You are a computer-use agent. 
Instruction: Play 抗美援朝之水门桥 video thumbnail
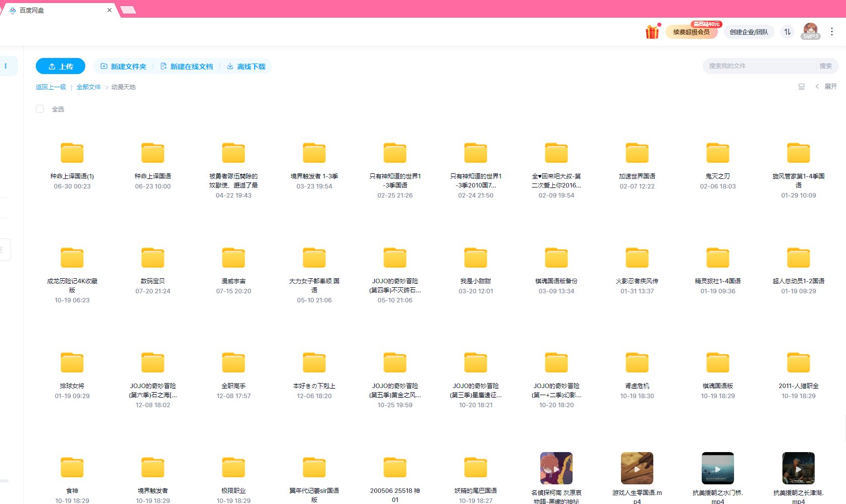[x=718, y=468]
